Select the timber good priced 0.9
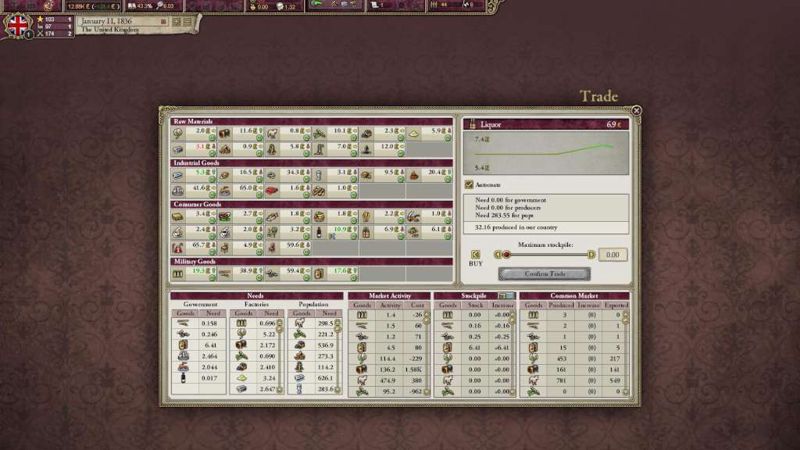This screenshot has height=450, width=800. point(240,149)
